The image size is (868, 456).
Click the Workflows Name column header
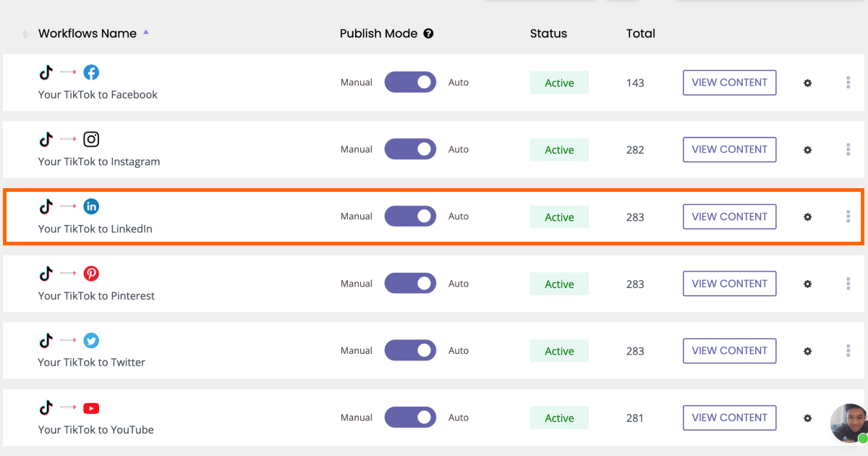88,33
